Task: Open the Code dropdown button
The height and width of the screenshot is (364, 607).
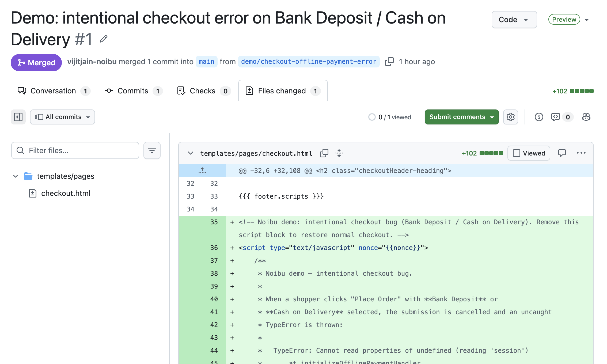Action: (514, 20)
